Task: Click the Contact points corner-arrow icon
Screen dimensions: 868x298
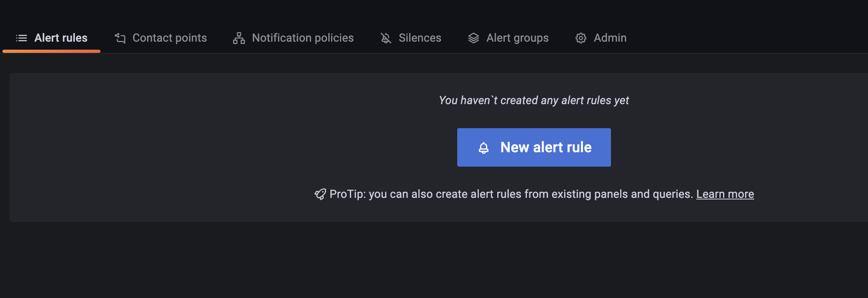Action: click(120, 38)
